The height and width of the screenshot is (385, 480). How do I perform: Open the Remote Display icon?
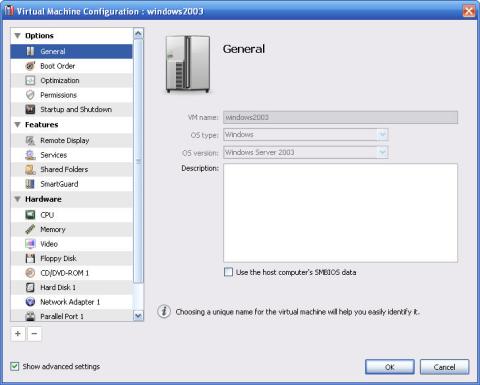[30, 140]
